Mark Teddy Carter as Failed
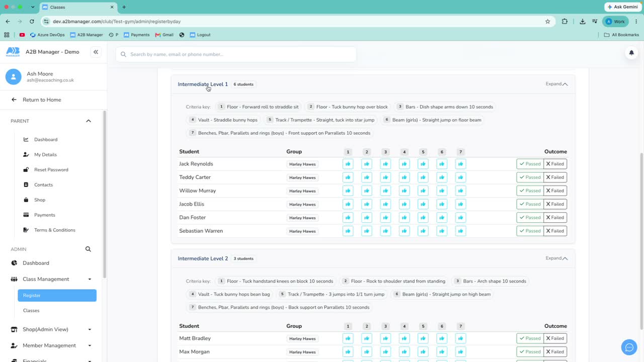 point(555,177)
